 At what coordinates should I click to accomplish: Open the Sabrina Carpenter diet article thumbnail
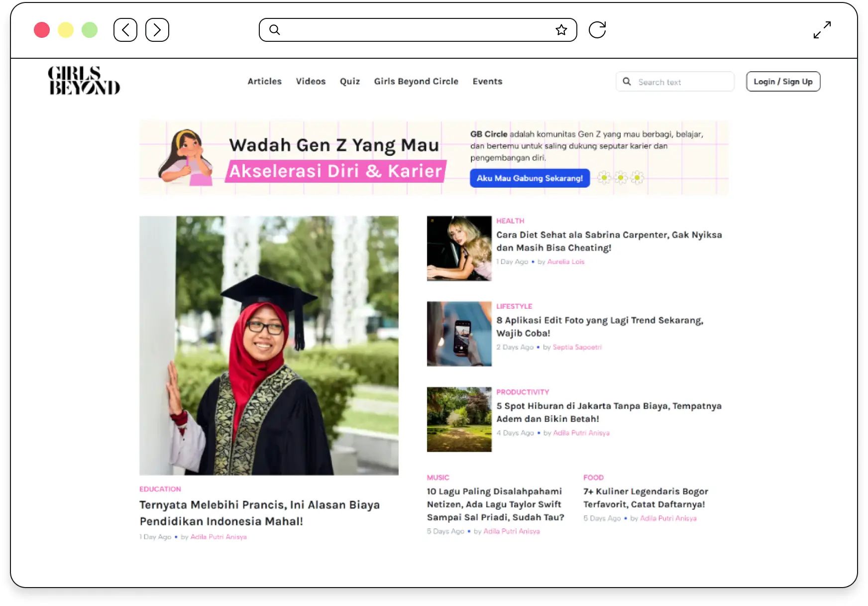[x=459, y=248]
